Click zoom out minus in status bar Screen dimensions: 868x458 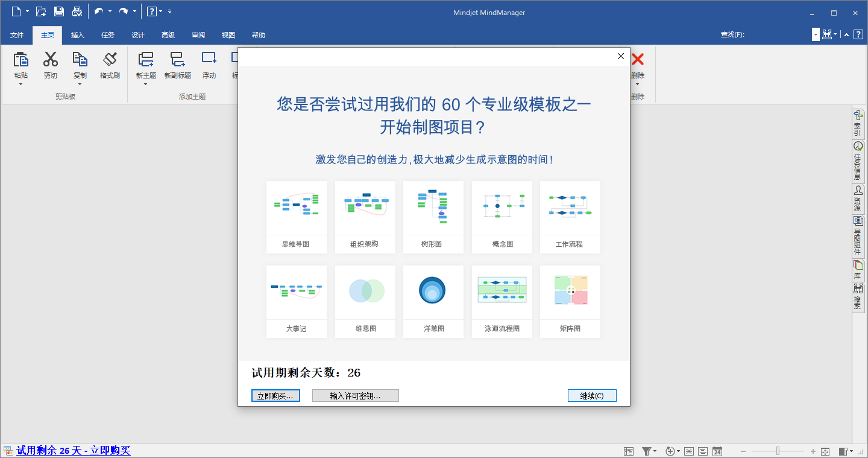743,451
